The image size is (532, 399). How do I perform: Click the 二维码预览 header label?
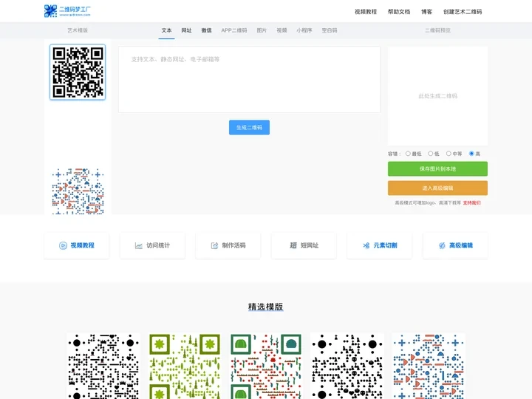click(x=437, y=30)
